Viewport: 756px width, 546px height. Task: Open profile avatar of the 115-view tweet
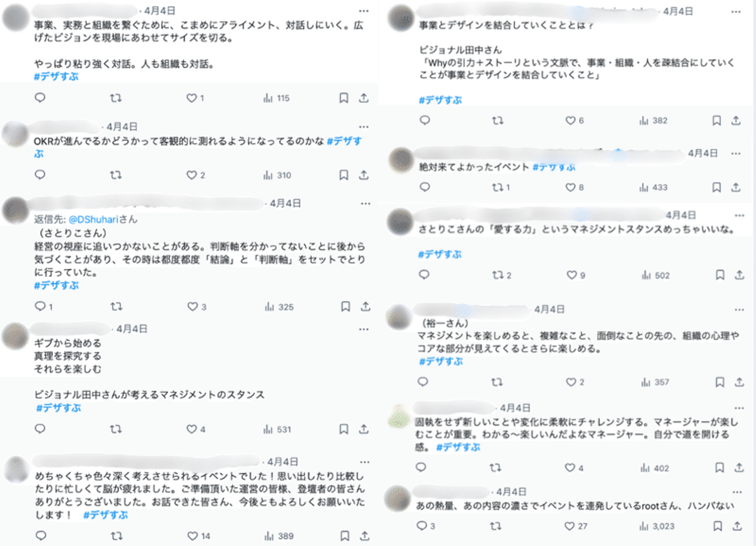click(16, 17)
